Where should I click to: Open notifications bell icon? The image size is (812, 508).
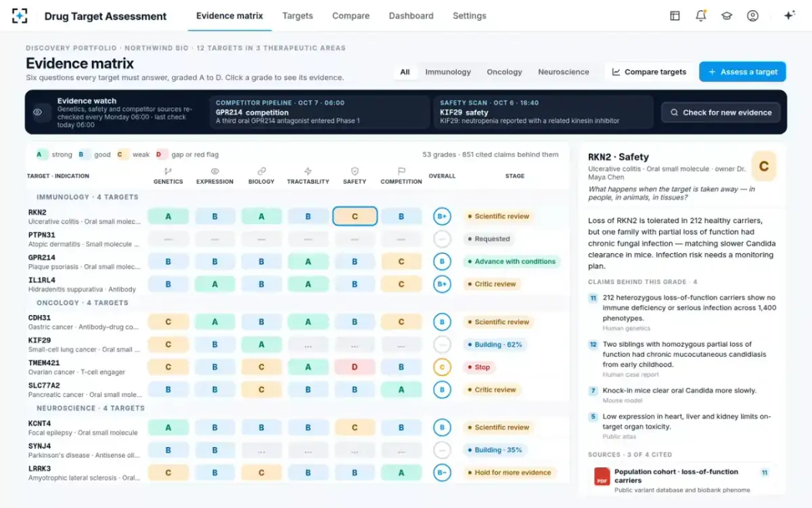pos(701,16)
